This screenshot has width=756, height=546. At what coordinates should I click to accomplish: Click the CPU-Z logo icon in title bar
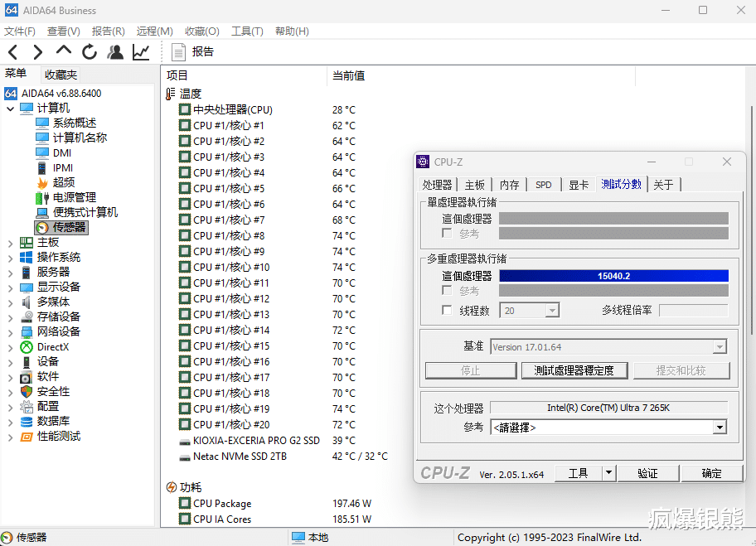(x=423, y=162)
